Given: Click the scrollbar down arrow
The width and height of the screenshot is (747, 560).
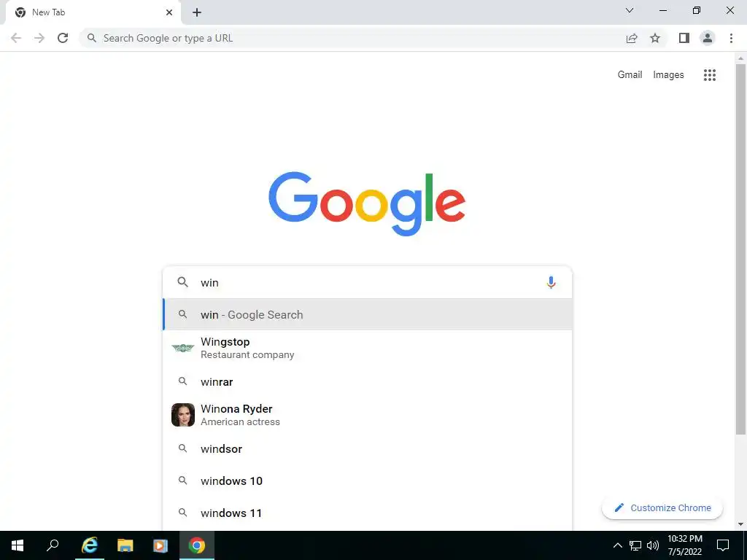Looking at the screenshot, I should [x=740, y=524].
